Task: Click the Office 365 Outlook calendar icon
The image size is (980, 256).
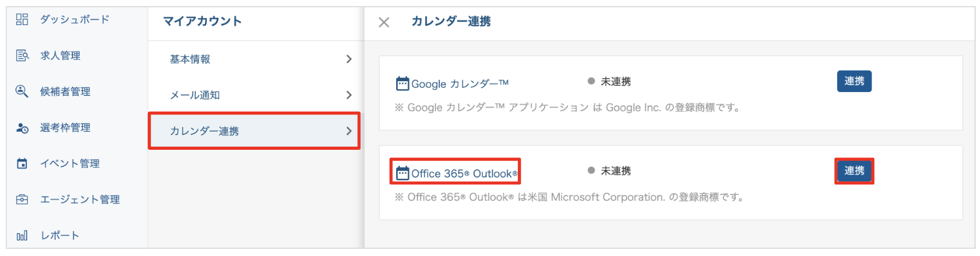Action: tap(402, 174)
